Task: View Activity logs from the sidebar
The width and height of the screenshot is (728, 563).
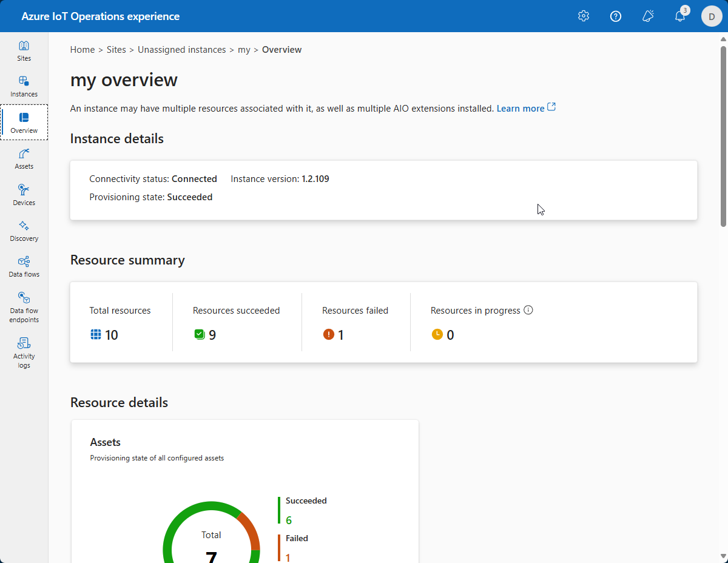Action: pos(24,352)
